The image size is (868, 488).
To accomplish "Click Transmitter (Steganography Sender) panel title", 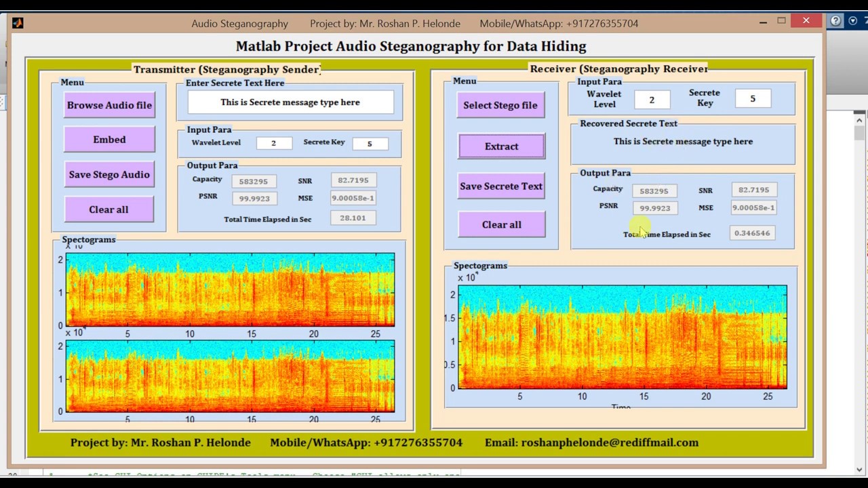I will point(226,69).
